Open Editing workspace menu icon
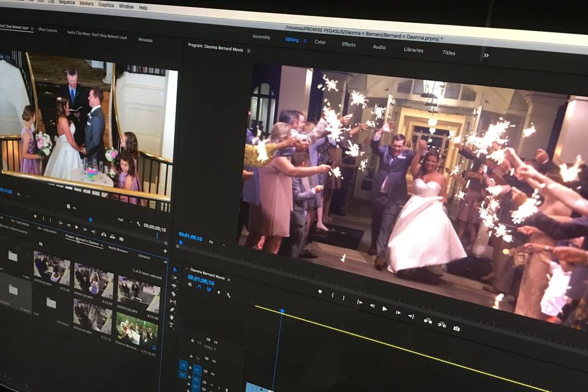The image size is (588, 392). pyautogui.click(x=305, y=40)
